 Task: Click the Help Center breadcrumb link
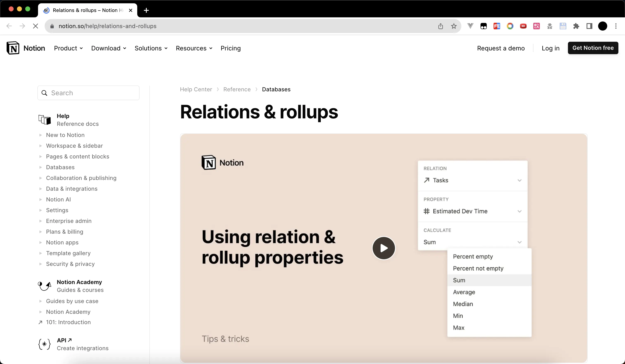tap(196, 89)
